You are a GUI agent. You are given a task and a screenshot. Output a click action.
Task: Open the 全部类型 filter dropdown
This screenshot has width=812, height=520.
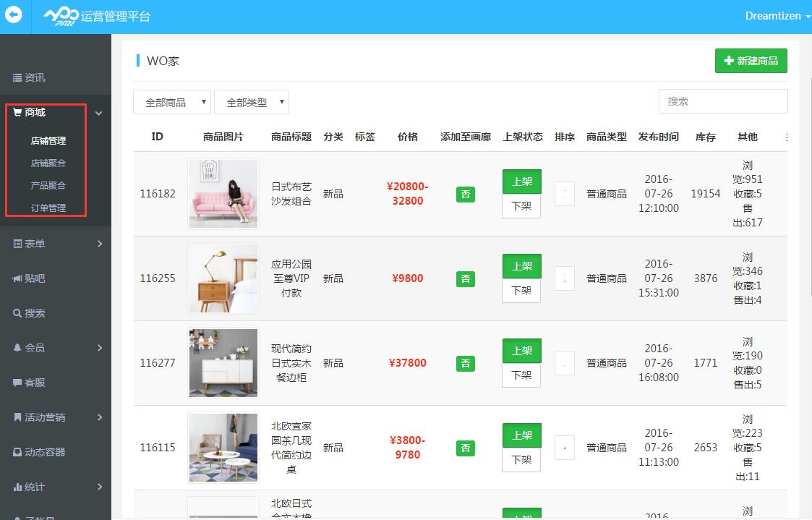(x=252, y=102)
